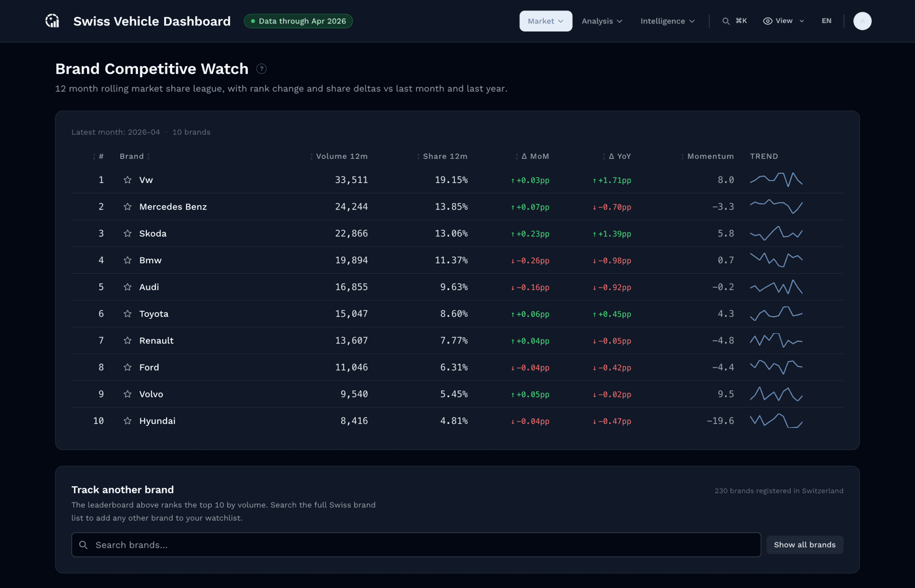Click the Bmw brand name
This screenshot has height=588, width=915.
[x=150, y=260]
